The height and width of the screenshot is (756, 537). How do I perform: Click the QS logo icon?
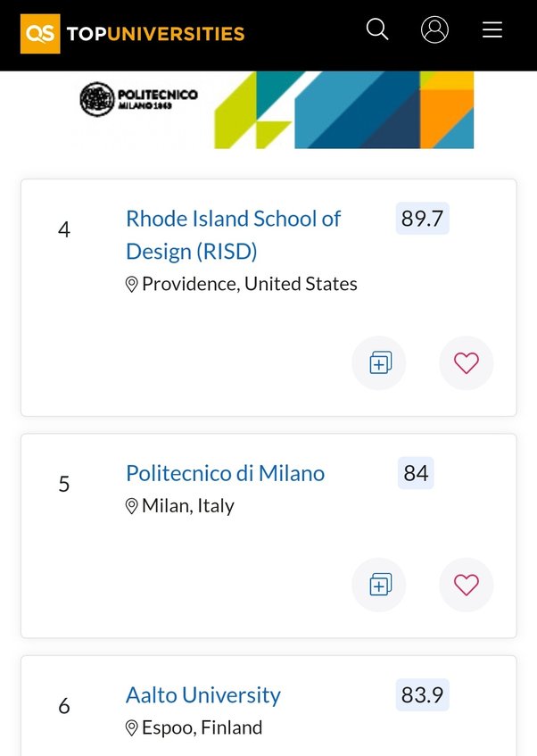point(40,34)
